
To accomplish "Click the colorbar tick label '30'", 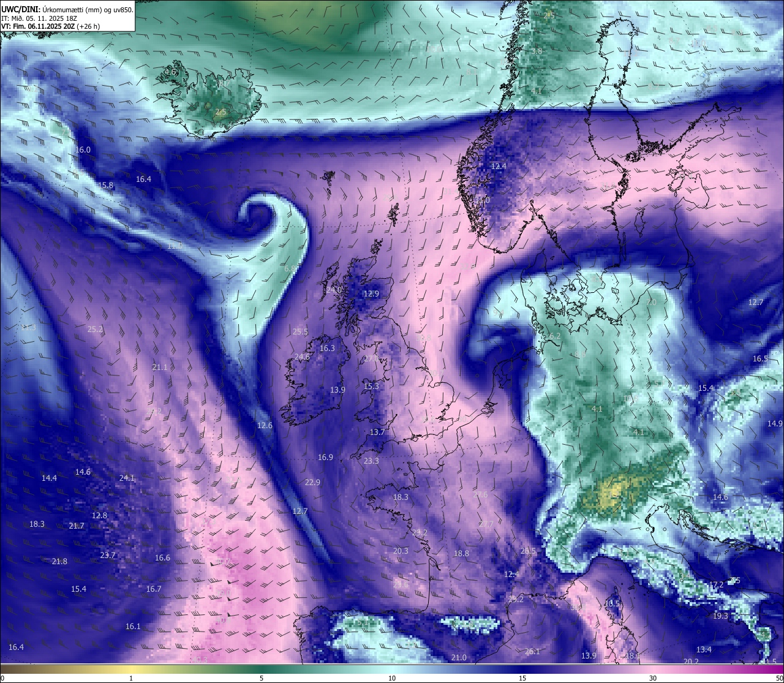I will click(x=653, y=678).
